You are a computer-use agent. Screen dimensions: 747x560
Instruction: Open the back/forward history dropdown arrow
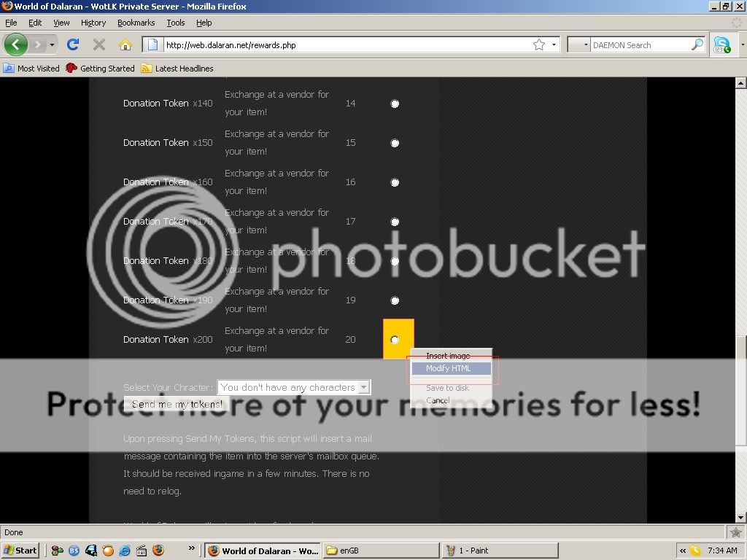coord(52,45)
